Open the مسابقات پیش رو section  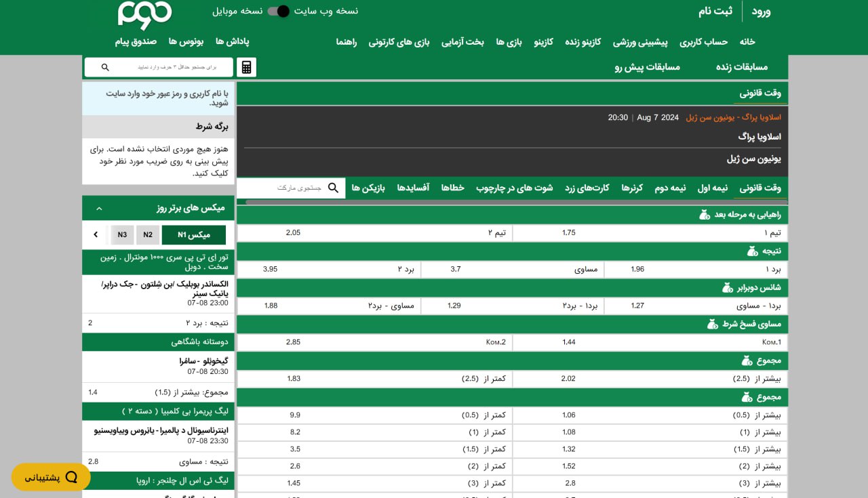click(x=648, y=66)
